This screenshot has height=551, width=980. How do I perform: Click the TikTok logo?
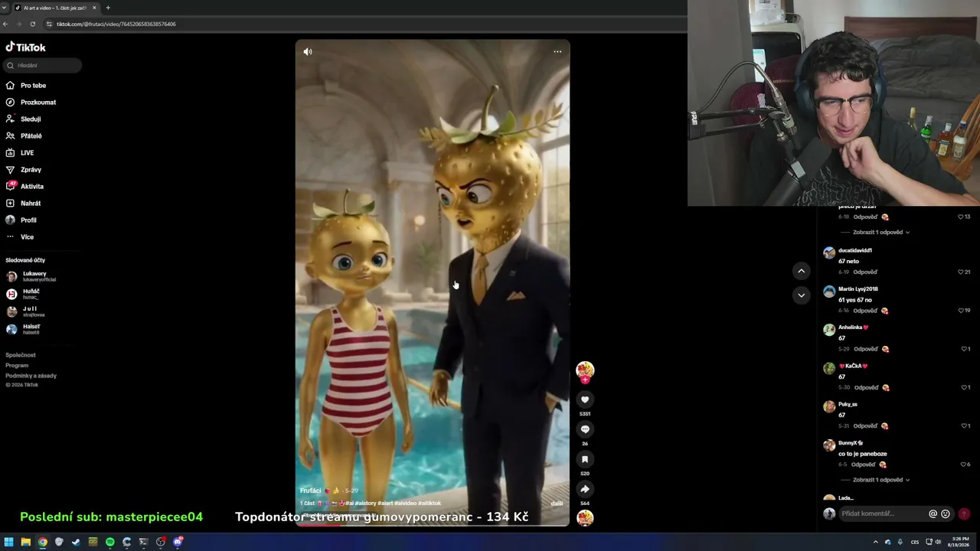tap(25, 47)
